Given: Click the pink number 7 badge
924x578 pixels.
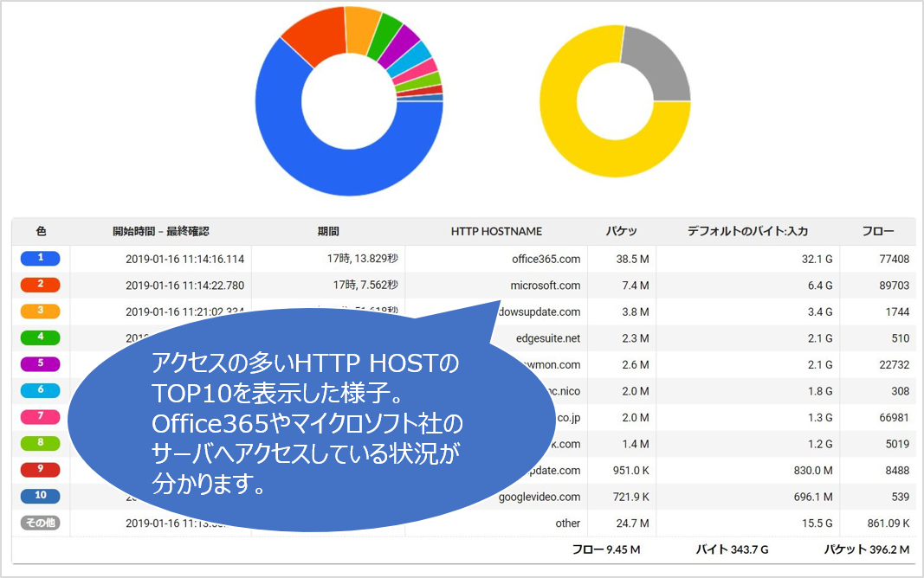Looking at the screenshot, I should click(x=40, y=417).
